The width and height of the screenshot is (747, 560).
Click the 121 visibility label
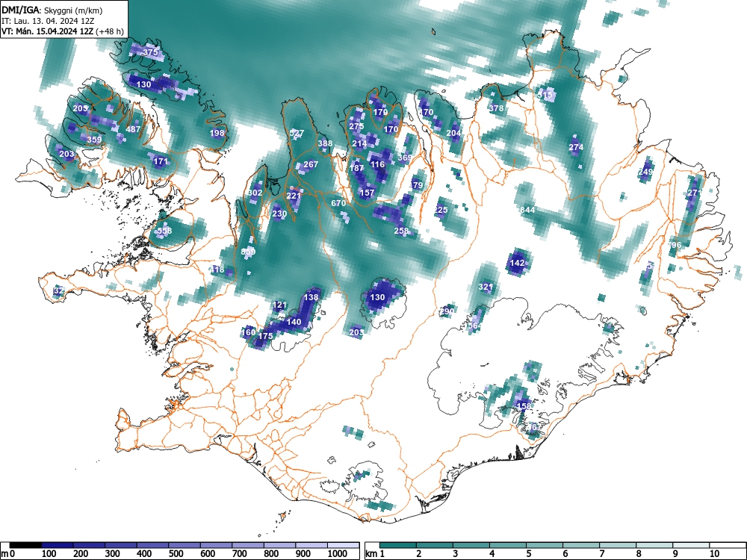pos(279,305)
